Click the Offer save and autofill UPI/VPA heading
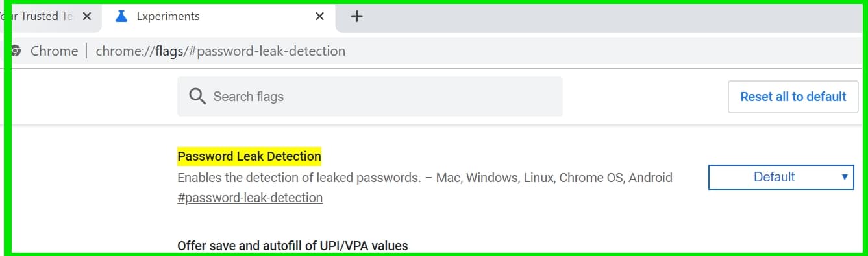Viewport: 868px width, 256px height. point(293,246)
